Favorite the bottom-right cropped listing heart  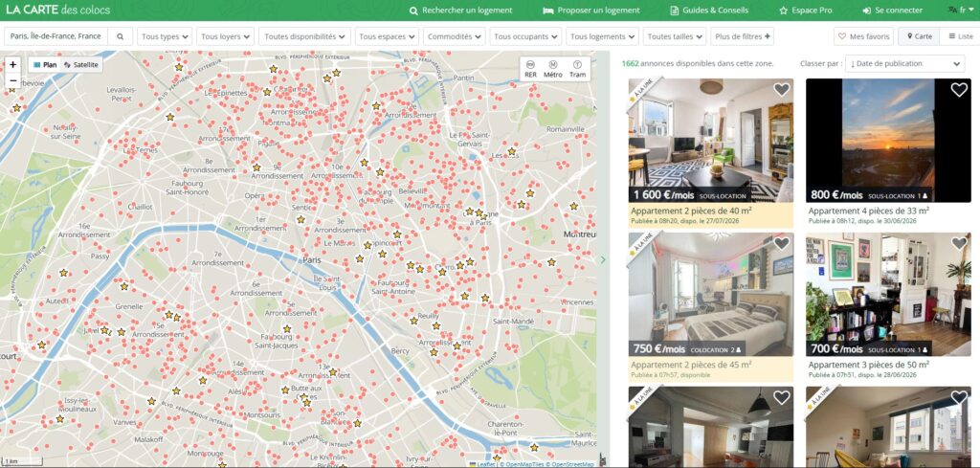pos(959,397)
